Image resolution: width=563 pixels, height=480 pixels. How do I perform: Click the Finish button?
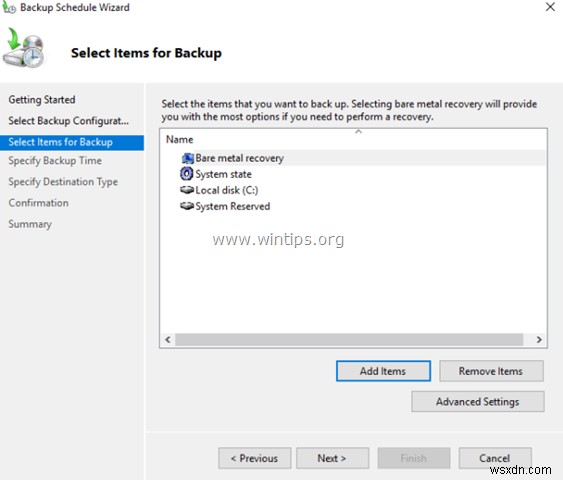point(414,458)
